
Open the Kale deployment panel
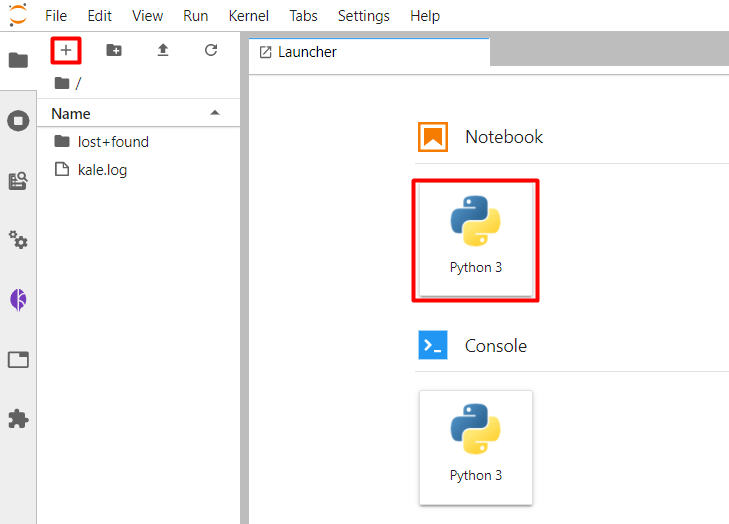pos(18,300)
